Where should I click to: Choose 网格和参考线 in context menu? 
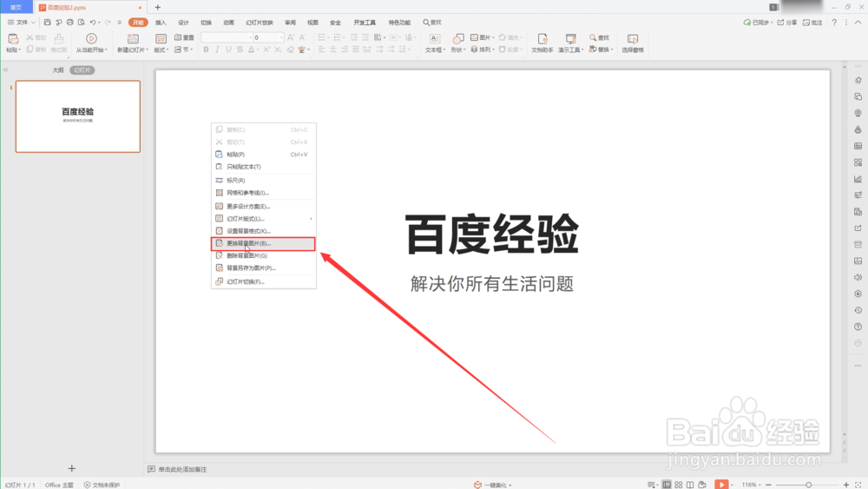pyautogui.click(x=264, y=193)
